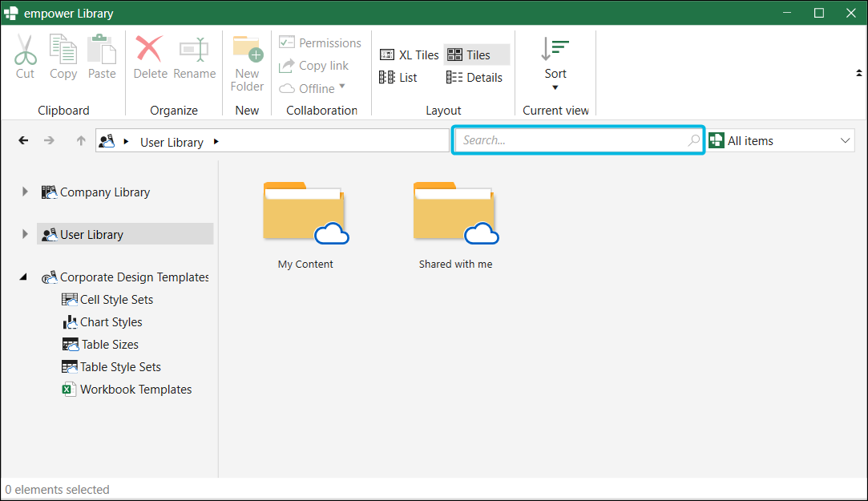Open Table Sizes
This screenshot has height=501, width=868.
110,345
